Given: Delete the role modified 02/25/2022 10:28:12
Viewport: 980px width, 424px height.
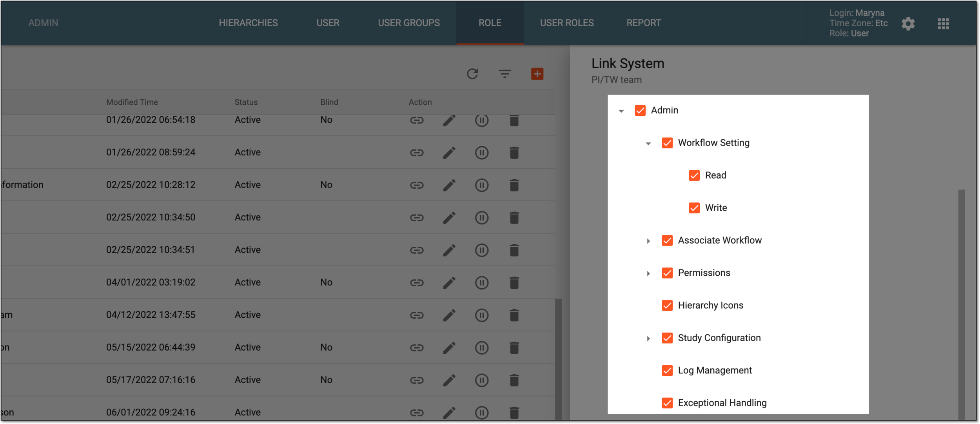Looking at the screenshot, I should 514,185.
